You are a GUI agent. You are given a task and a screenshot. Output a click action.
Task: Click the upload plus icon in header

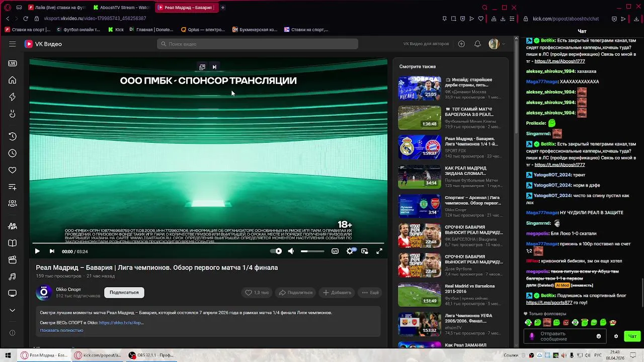point(461,44)
